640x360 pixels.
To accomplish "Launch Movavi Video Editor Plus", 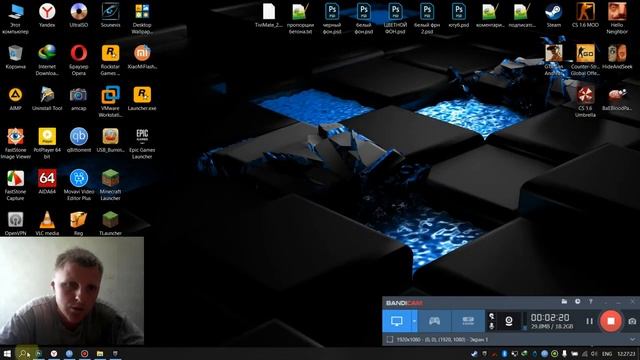I will 79,185.
